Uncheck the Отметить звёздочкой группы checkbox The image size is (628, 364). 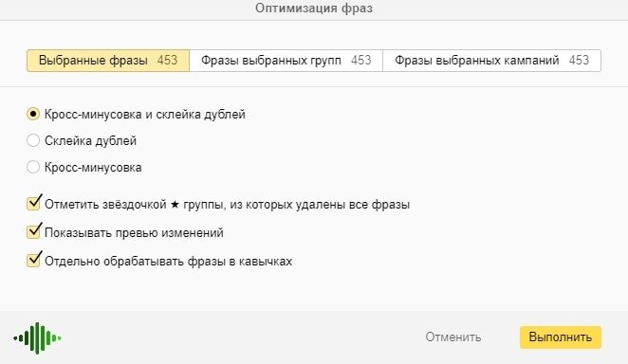[33, 203]
